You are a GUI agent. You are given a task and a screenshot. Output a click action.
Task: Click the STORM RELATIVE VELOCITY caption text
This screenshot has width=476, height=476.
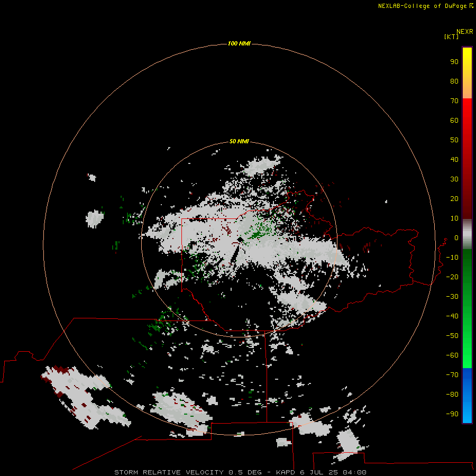pos(170,472)
